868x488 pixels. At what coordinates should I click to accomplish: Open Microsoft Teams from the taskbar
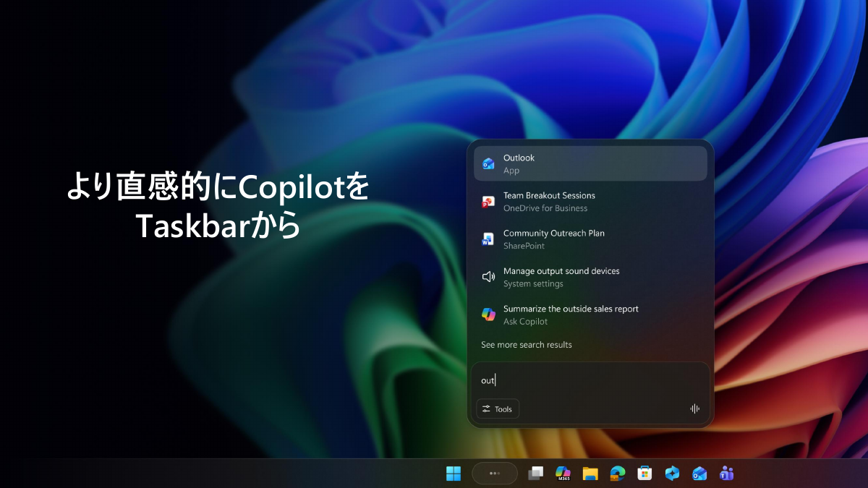point(726,474)
